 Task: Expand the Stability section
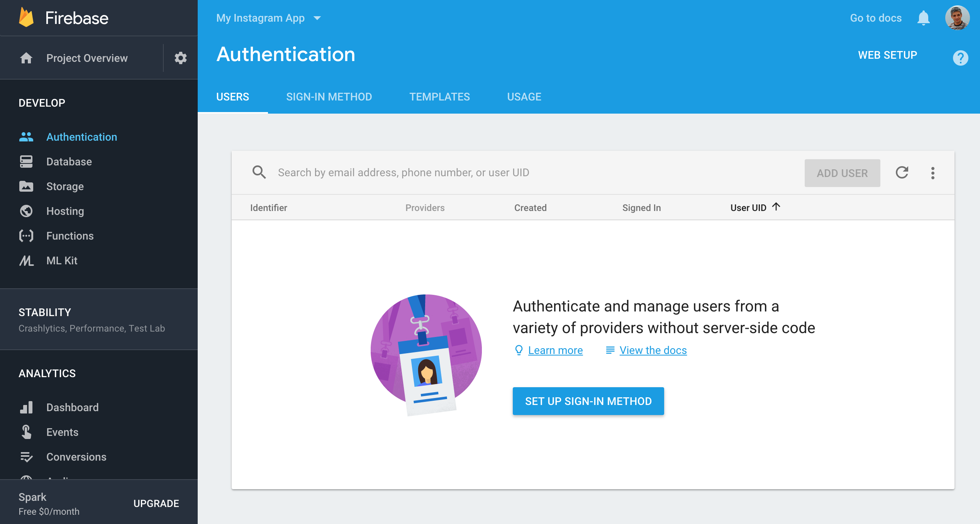point(99,320)
